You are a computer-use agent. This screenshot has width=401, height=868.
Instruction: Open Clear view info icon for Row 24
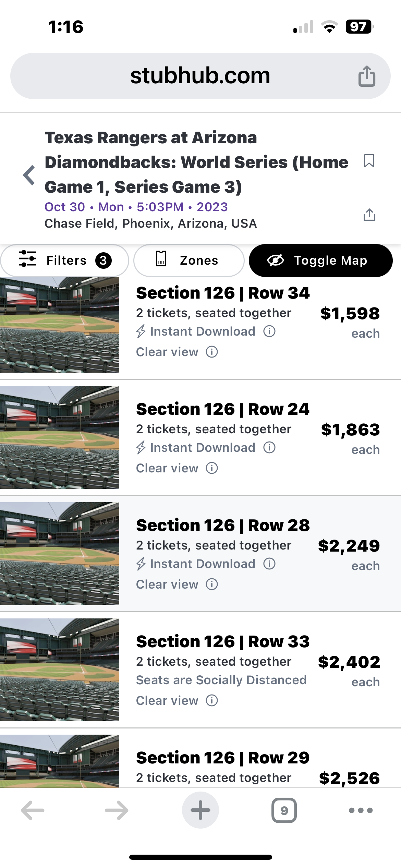coord(212,468)
